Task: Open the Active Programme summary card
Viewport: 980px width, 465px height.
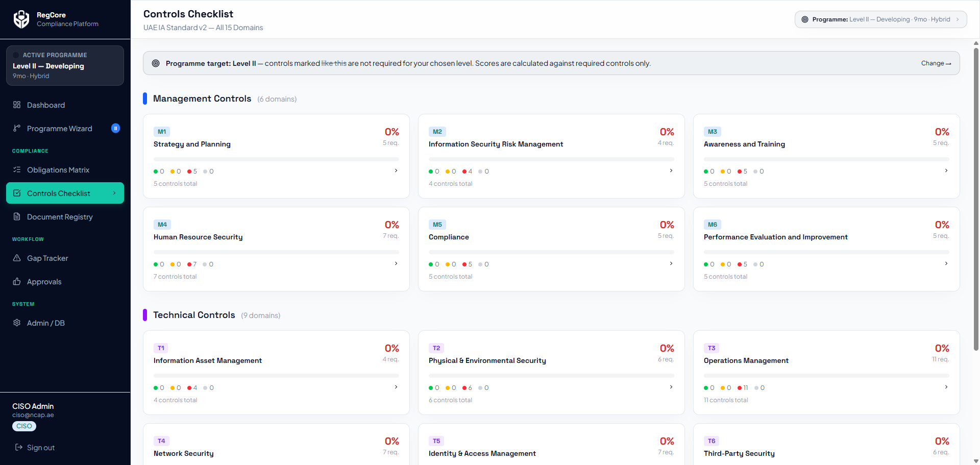Action: coord(65,65)
